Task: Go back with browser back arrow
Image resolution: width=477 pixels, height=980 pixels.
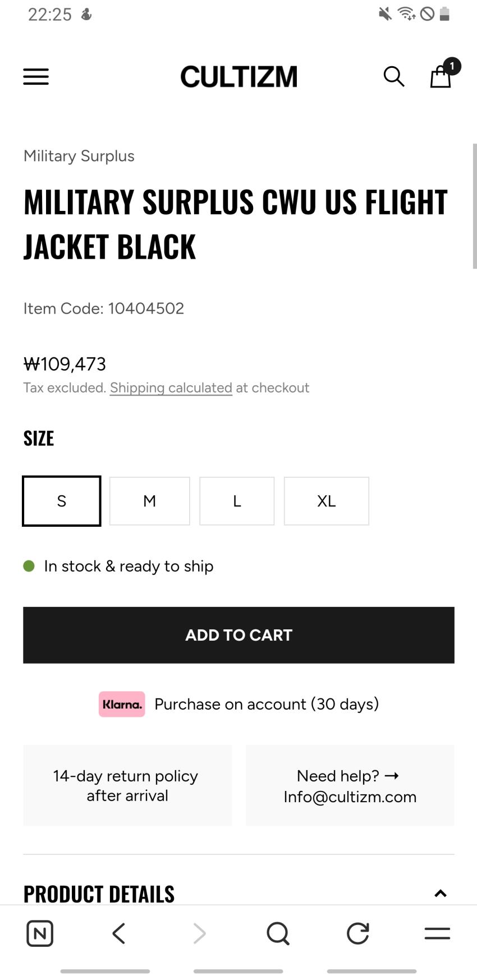Action: pos(118,933)
